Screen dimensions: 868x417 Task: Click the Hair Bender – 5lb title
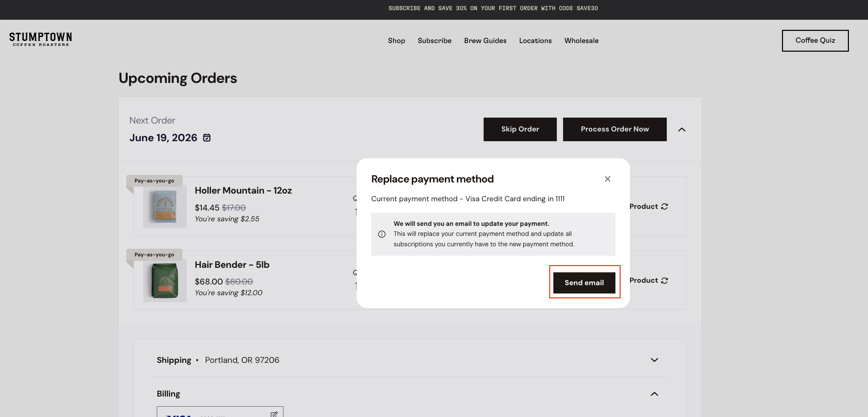[232, 265]
